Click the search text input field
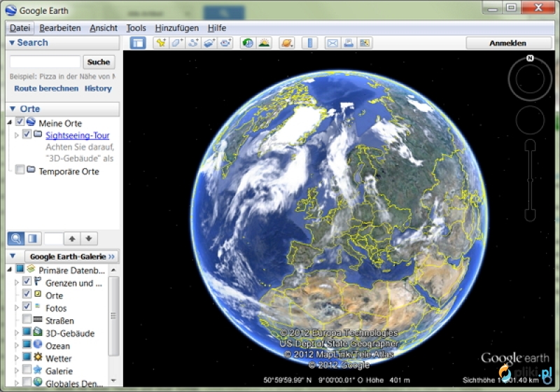560x392 pixels. 45,62
